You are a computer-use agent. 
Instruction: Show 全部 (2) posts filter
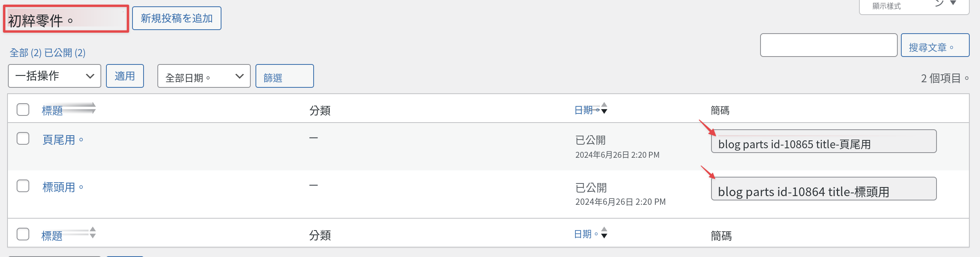(x=26, y=53)
